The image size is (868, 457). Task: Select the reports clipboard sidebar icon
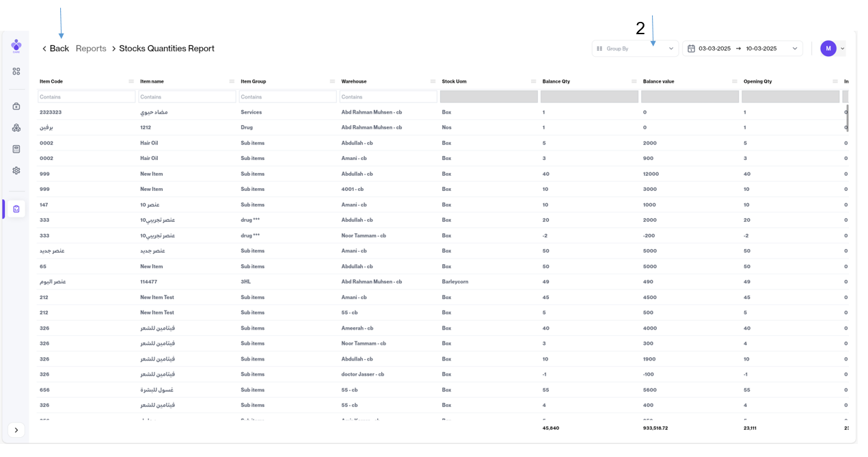click(16, 209)
